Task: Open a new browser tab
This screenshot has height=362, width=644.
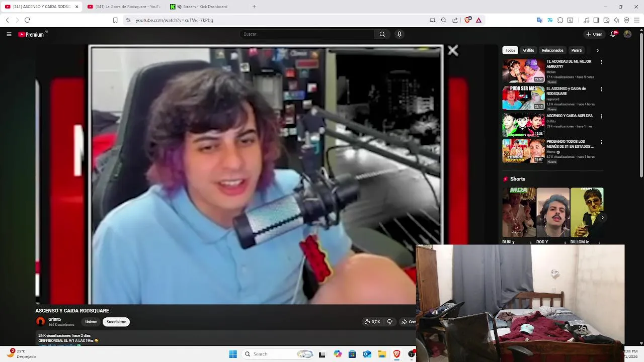Action: (x=254, y=7)
